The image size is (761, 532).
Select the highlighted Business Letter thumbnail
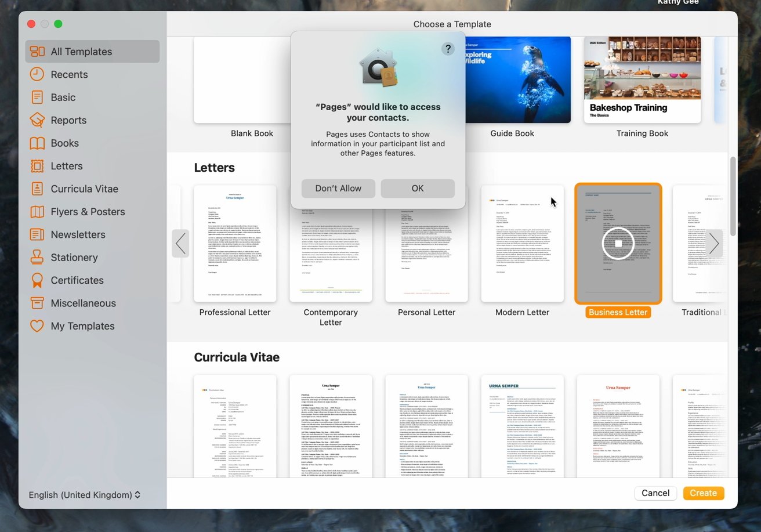pyautogui.click(x=618, y=244)
